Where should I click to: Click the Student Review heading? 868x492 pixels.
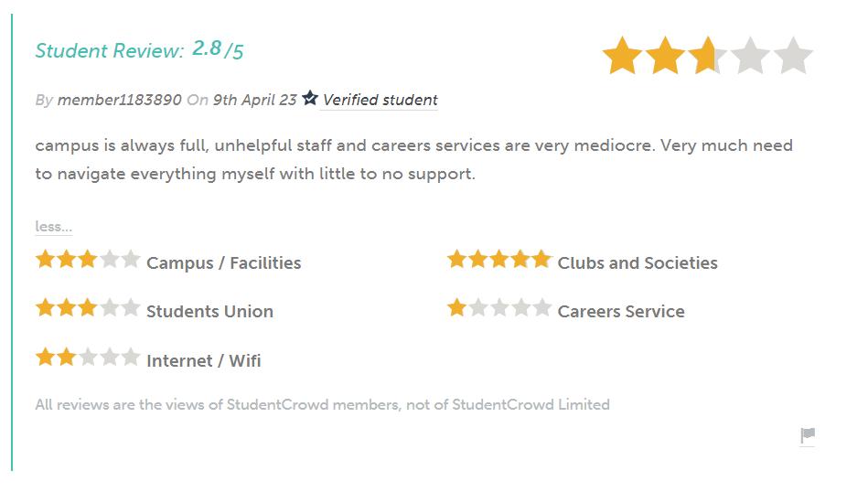[110, 51]
